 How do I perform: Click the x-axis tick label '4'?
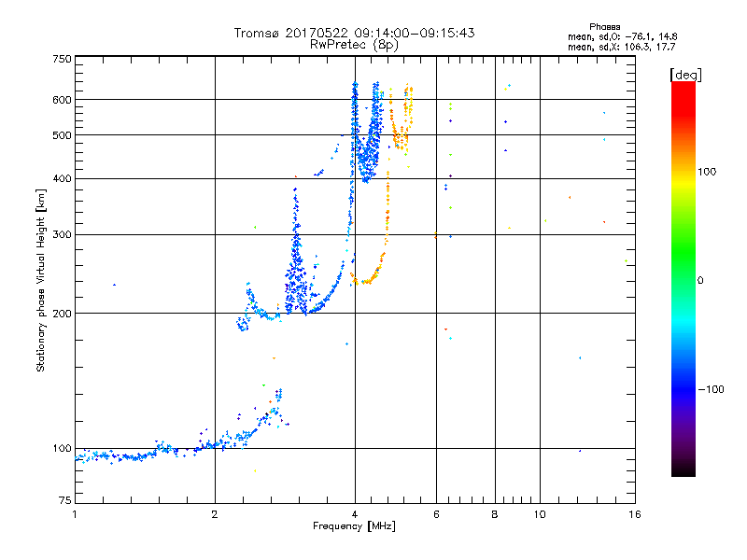tap(355, 514)
